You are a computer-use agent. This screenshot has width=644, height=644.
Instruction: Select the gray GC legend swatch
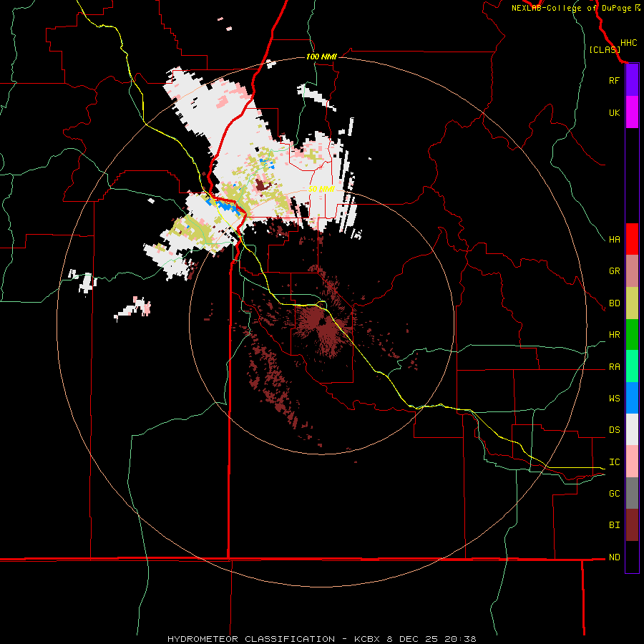click(632, 493)
